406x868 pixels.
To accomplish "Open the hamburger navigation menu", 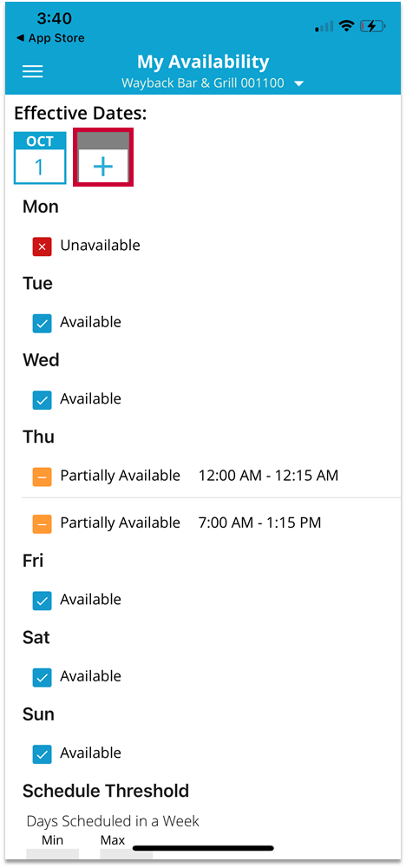I will (33, 71).
